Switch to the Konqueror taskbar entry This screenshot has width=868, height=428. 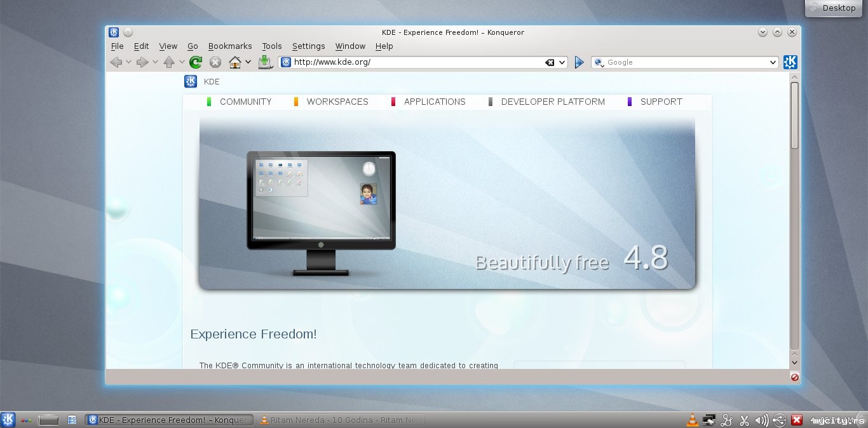[x=169, y=420]
